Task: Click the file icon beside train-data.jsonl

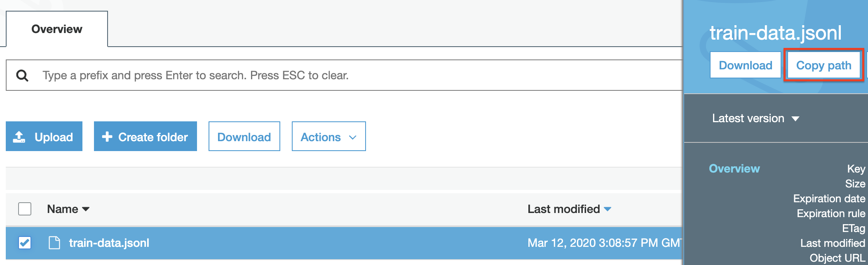Action: point(54,243)
